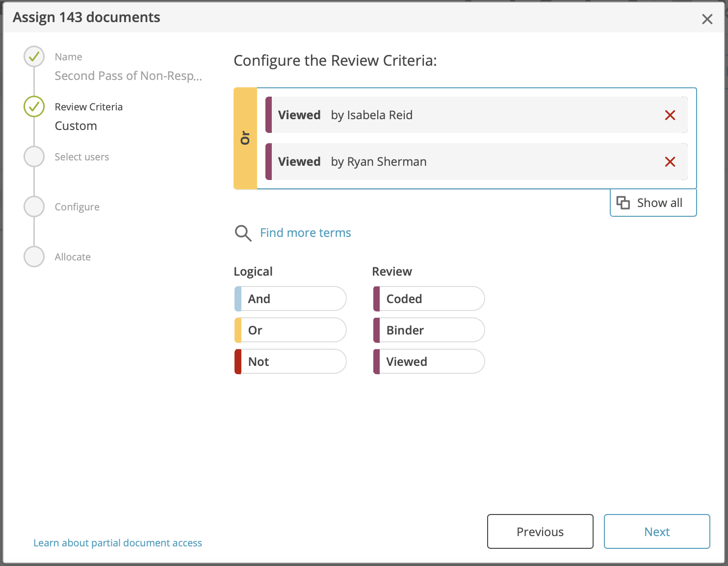Add the Coded review term
Screen dimensions: 728x566
429,299
